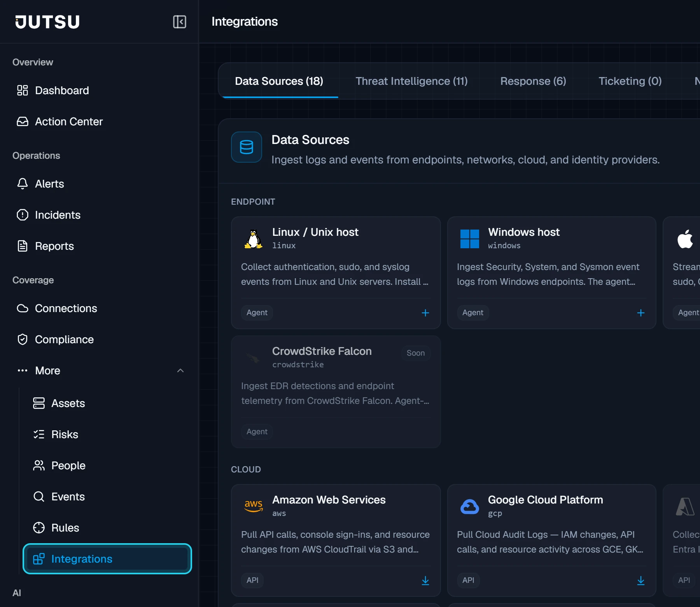Select Integrations in sidebar
Screen dimensions: 700x607
click(x=107, y=559)
